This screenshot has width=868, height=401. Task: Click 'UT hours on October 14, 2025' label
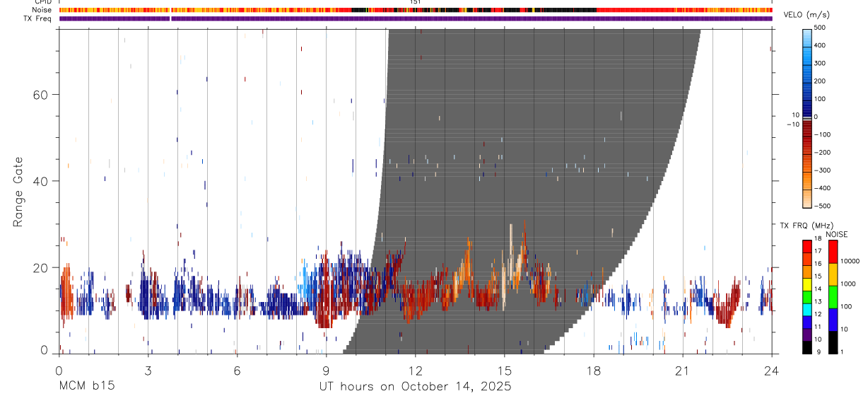click(414, 387)
